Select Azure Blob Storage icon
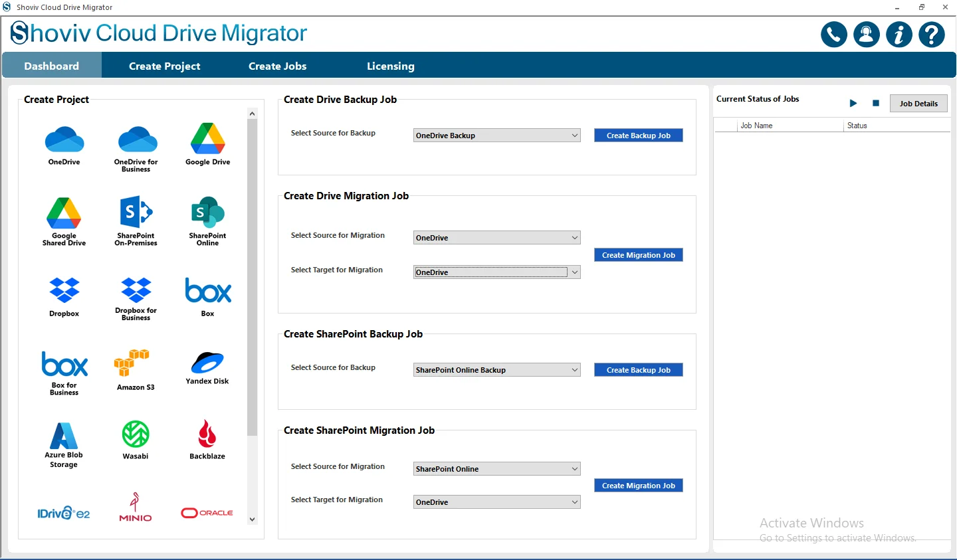The image size is (957, 560). (x=64, y=436)
